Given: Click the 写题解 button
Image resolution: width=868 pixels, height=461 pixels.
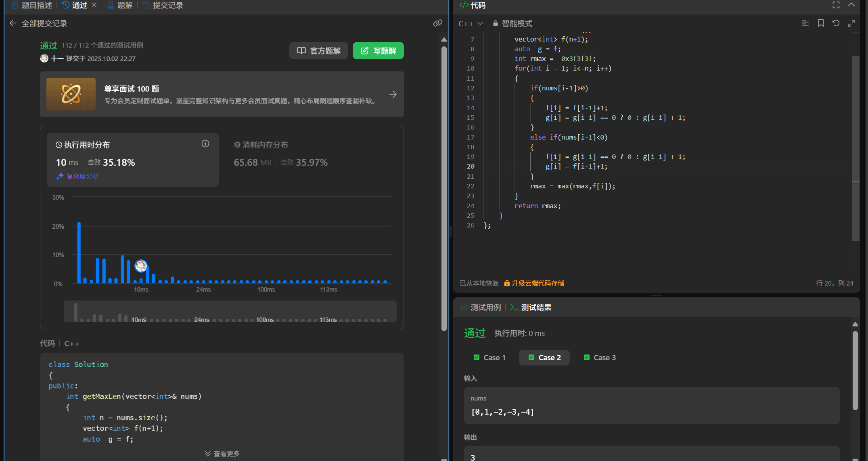Looking at the screenshot, I should pyautogui.click(x=378, y=51).
